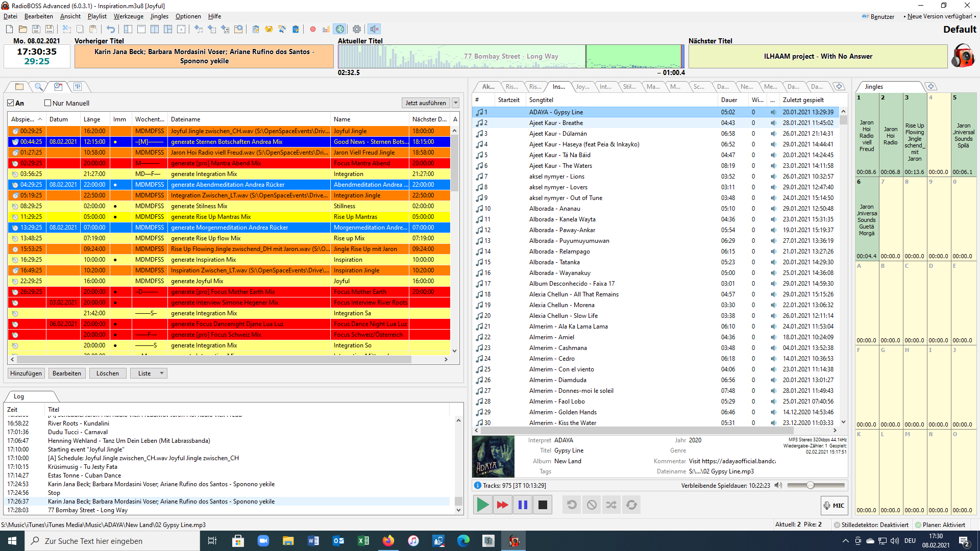Click the MIC microphone button
The width and height of the screenshot is (980, 551).
(834, 506)
